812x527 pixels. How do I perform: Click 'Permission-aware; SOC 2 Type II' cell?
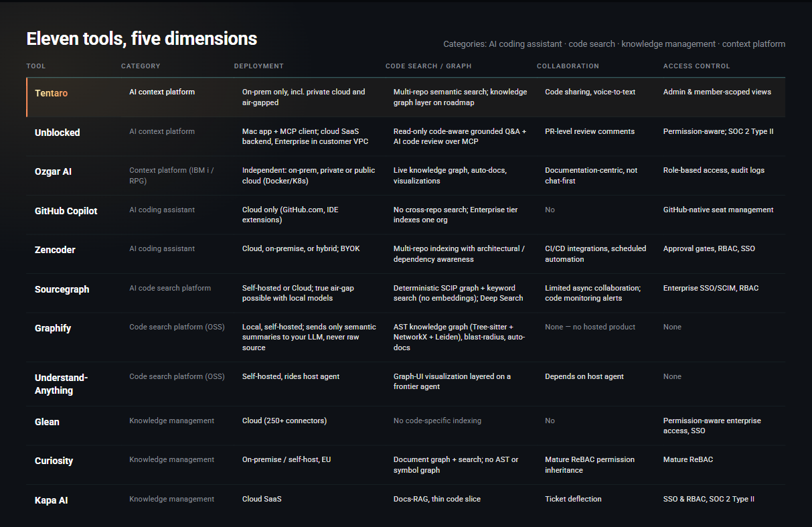(x=718, y=131)
